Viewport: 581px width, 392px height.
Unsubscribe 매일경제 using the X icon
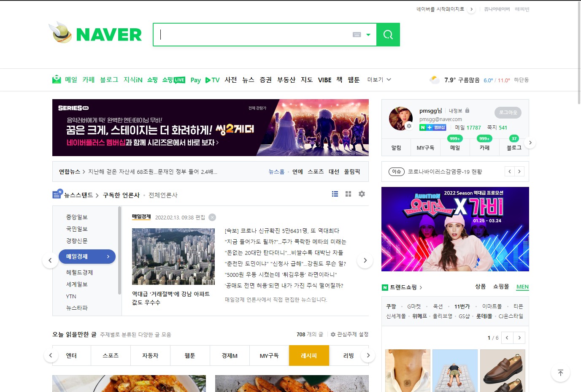212,217
